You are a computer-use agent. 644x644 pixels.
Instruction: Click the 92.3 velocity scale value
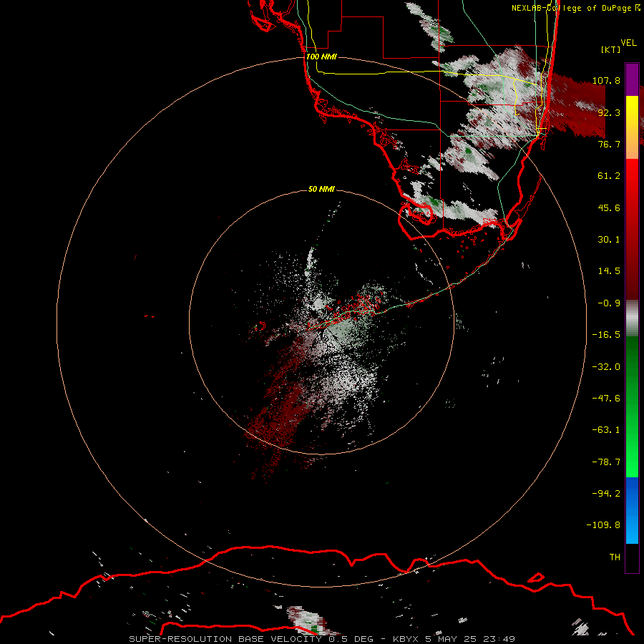(x=609, y=112)
